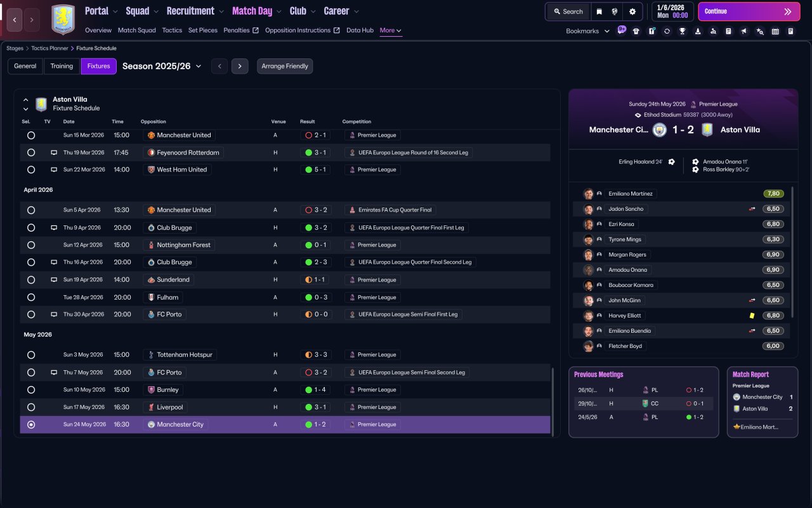This screenshot has height=508, width=812.
Task: Open the Portal dropdown menu
Action: click(101, 11)
